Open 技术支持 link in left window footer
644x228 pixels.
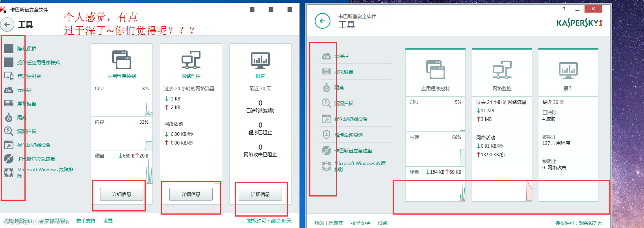point(86,221)
